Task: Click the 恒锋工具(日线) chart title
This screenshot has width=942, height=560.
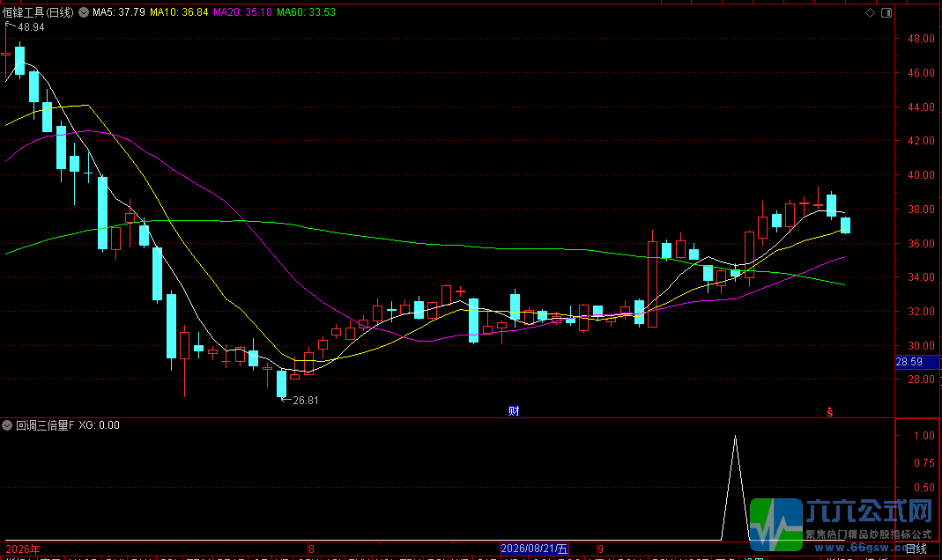Action: [39, 12]
